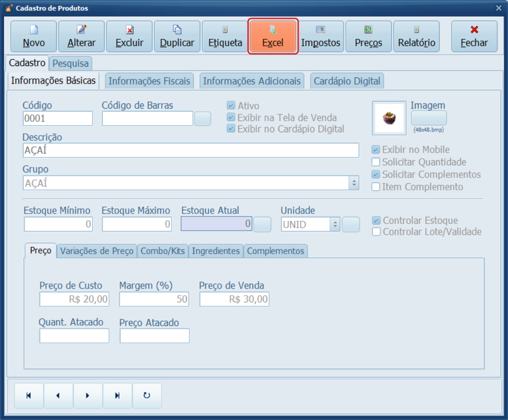
Task: Duplicate the product with Duplicar
Action: coord(177,36)
